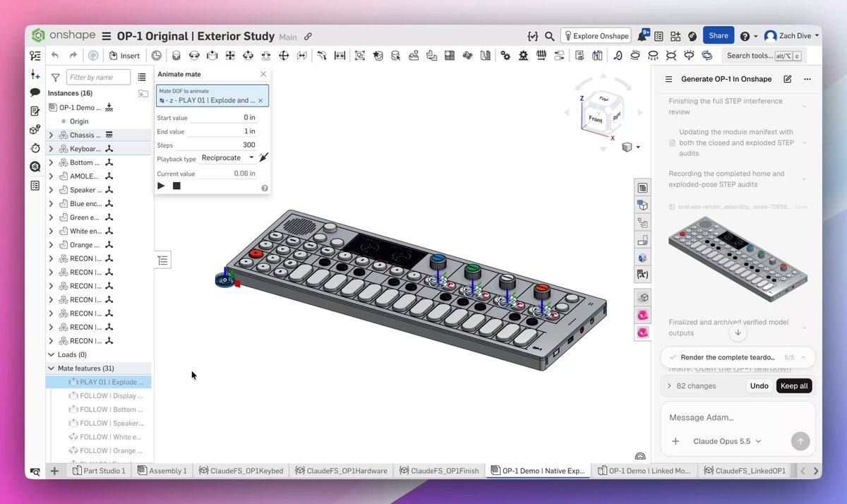Click the Share button
The height and width of the screenshot is (504, 847).
point(719,36)
